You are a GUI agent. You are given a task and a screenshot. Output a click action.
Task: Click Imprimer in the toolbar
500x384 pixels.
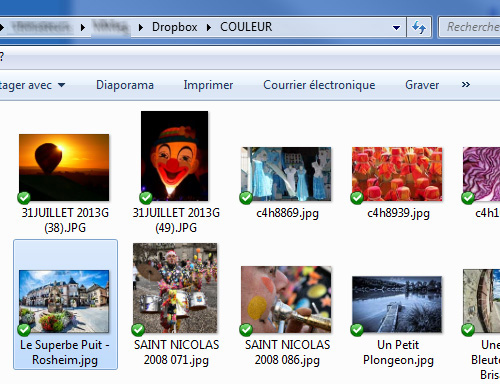click(208, 85)
